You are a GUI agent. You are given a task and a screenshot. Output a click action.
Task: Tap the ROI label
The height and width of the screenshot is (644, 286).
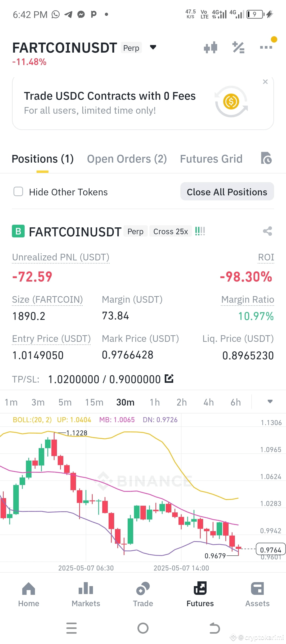(x=266, y=257)
